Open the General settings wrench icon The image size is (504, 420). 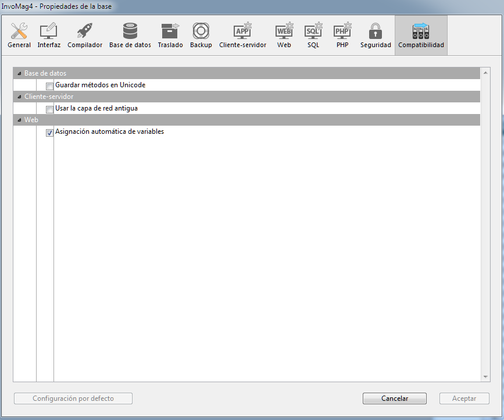pos(19,31)
